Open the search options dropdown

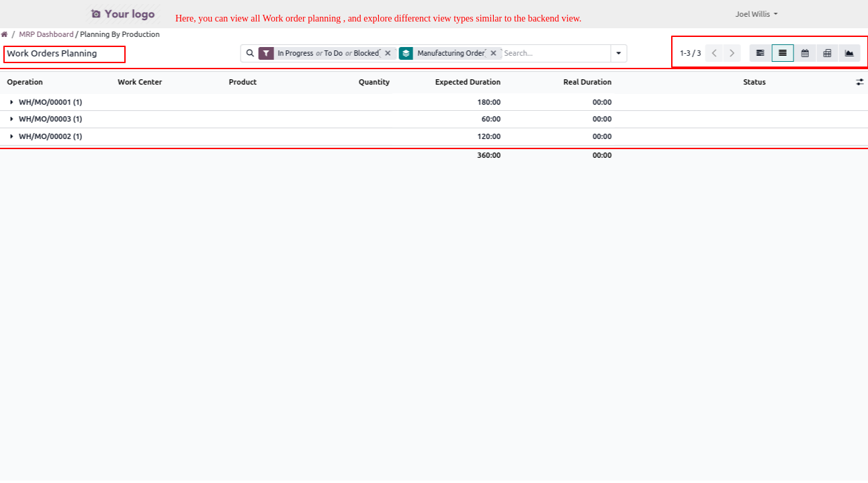[618, 53]
